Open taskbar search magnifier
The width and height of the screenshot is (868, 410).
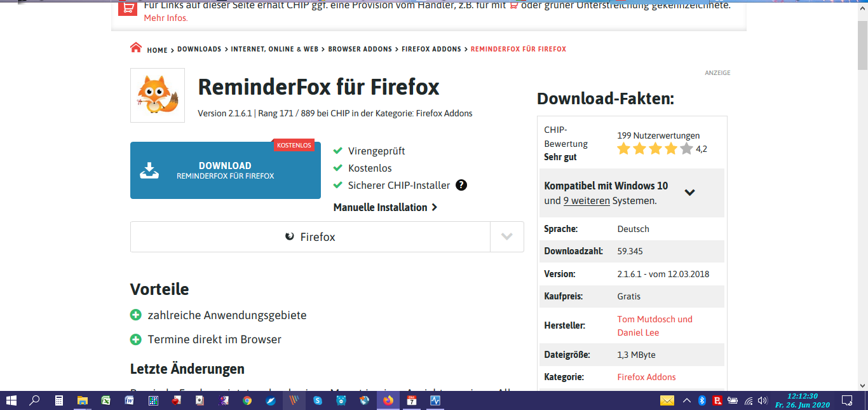34,400
